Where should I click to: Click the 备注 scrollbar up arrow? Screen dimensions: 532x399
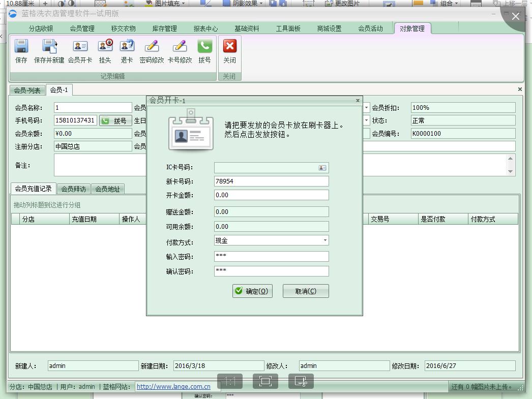(510, 159)
